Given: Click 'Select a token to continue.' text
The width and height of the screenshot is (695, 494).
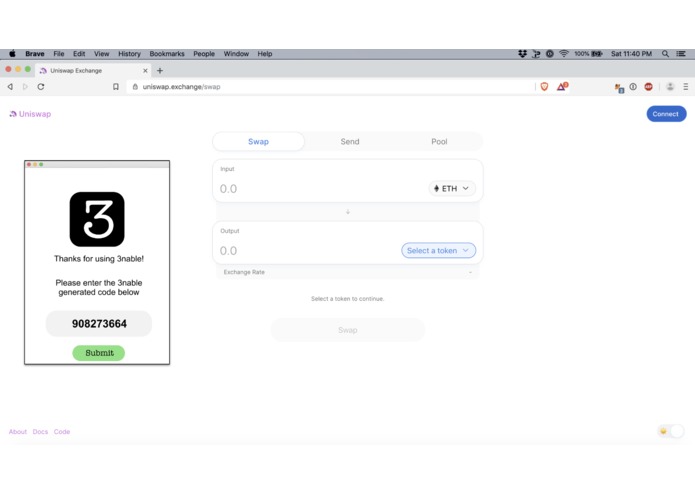Looking at the screenshot, I should tap(348, 299).
